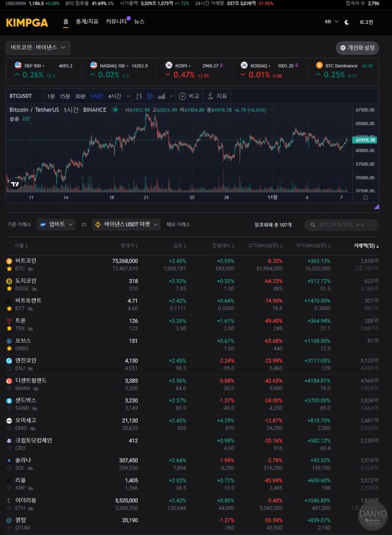The image size is (392, 535).
Task: Click the chart corner resize handle
Action: tap(377, 206)
